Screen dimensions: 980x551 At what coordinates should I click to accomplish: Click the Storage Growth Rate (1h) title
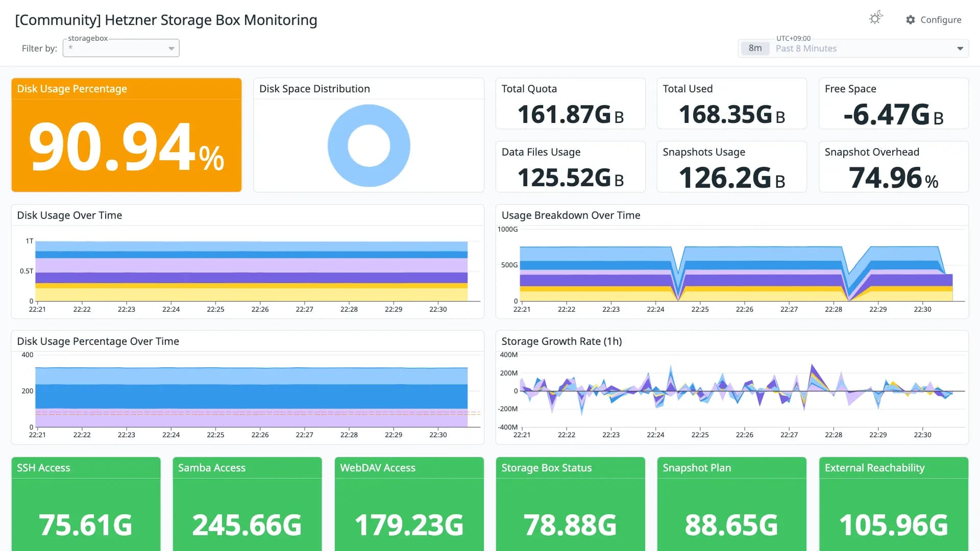point(561,341)
